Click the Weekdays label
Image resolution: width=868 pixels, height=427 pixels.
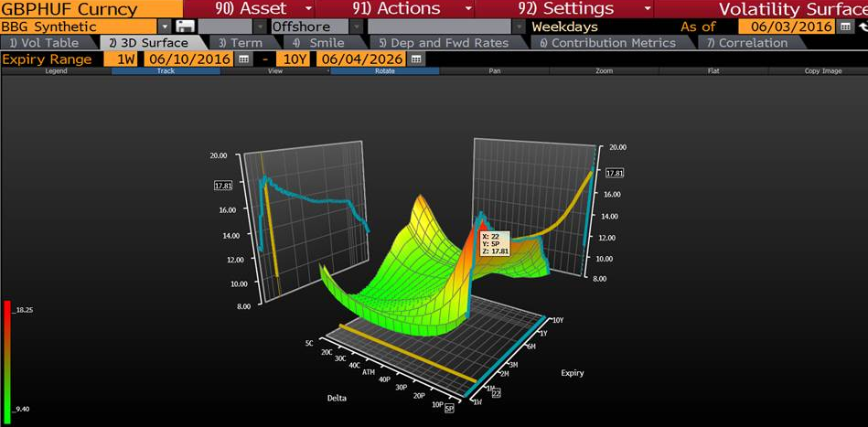564,27
